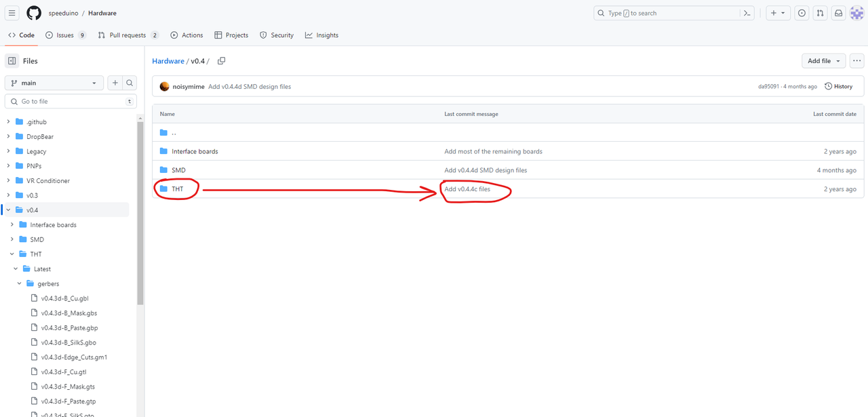The width and height of the screenshot is (868, 417).
Task: Focus the 'Go to file' input
Action: [x=71, y=101]
